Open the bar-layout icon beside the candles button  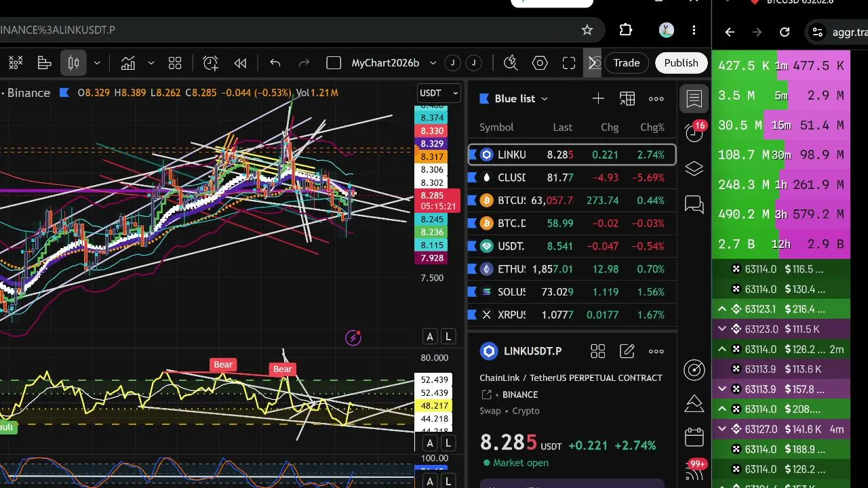[45, 63]
